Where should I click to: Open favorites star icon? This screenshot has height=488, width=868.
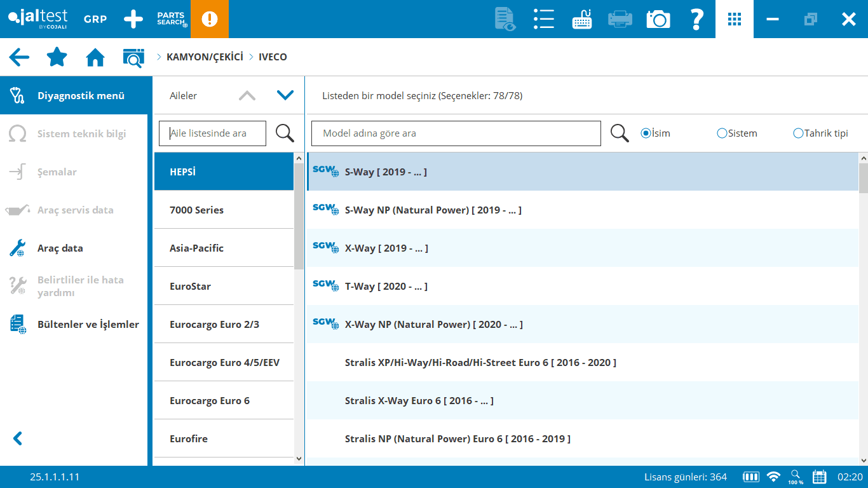[57, 57]
